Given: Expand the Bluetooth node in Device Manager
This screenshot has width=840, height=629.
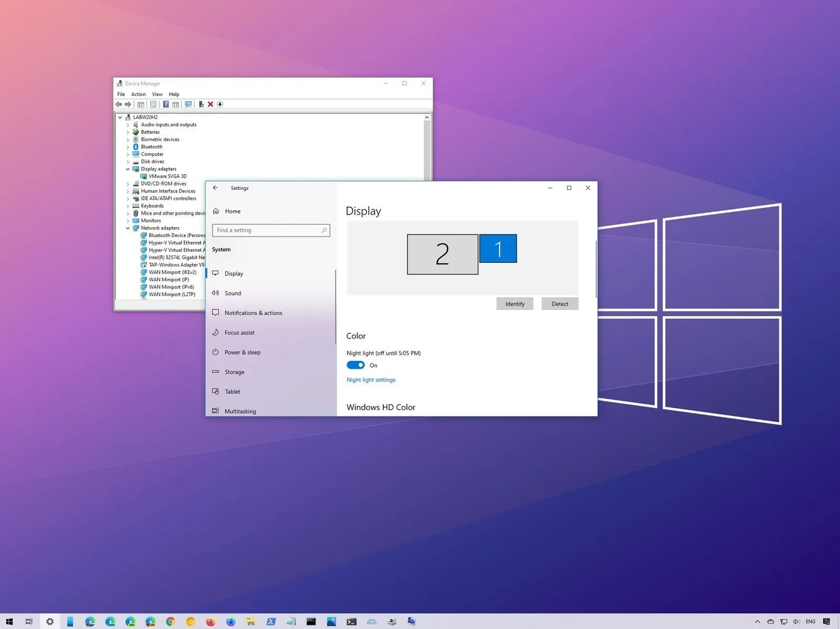Looking at the screenshot, I should [128, 147].
